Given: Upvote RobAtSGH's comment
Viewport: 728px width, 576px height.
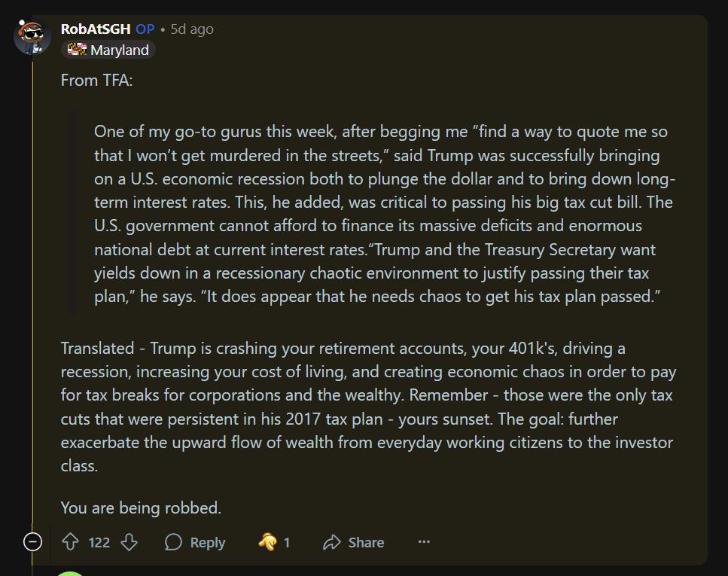Looking at the screenshot, I should tap(70, 542).
